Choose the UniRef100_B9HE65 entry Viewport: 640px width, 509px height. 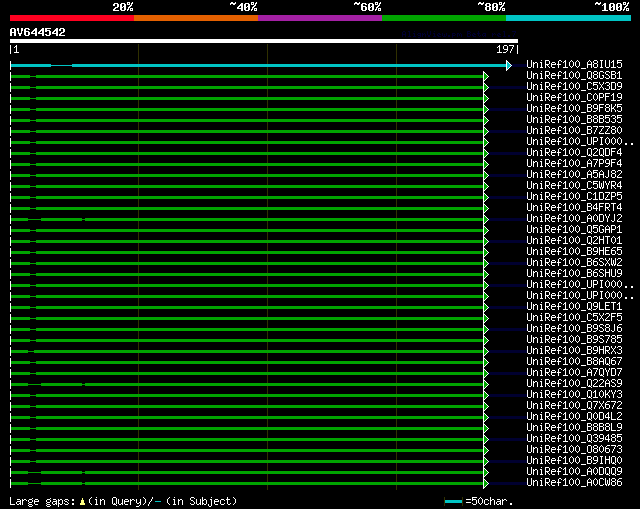click(574, 251)
